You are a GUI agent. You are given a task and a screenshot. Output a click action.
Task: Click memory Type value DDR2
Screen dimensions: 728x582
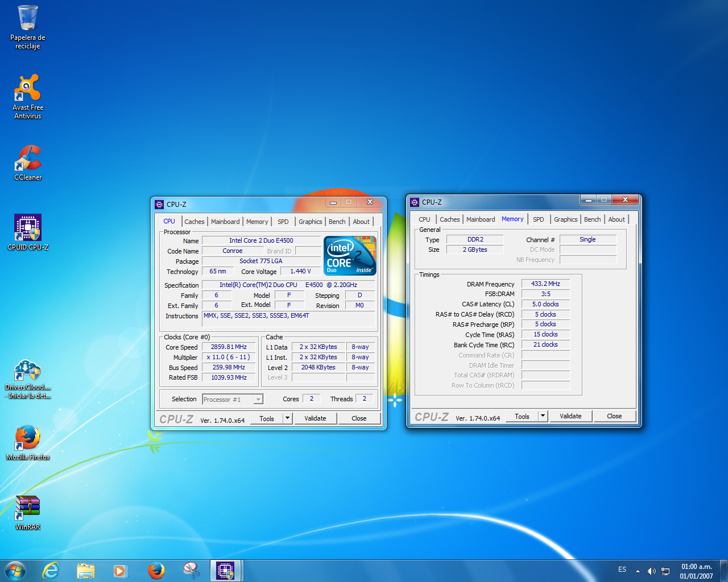[x=475, y=239]
